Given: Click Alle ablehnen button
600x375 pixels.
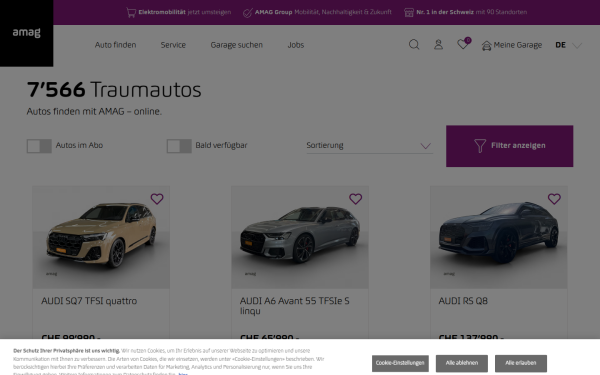Looking at the screenshot, I should [461, 363].
